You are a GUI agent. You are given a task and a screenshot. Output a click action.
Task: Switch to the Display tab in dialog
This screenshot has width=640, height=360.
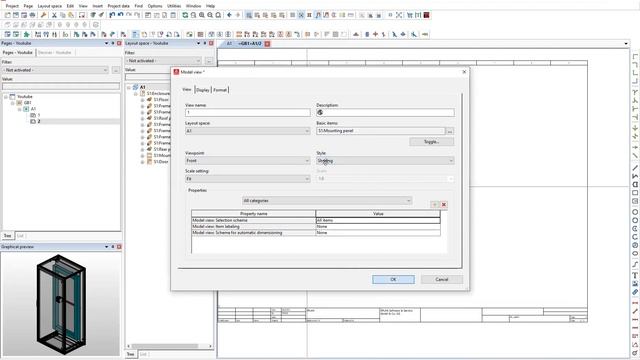click(203, 90)
